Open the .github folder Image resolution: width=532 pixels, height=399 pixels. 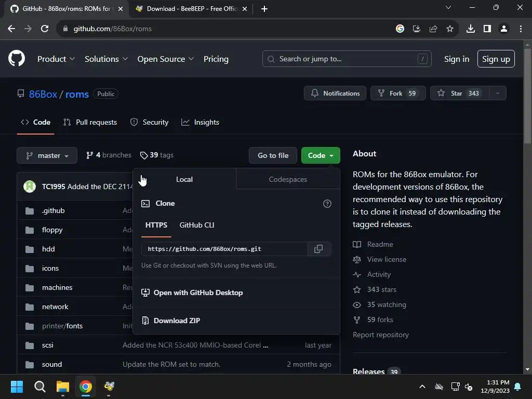pyautogui.click(x=54, y=210)
